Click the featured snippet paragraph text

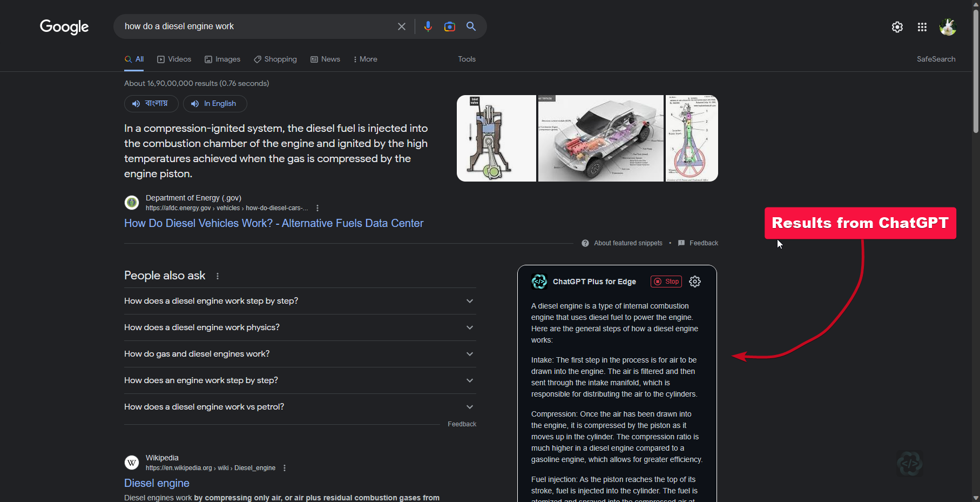[x=276, y=151]
